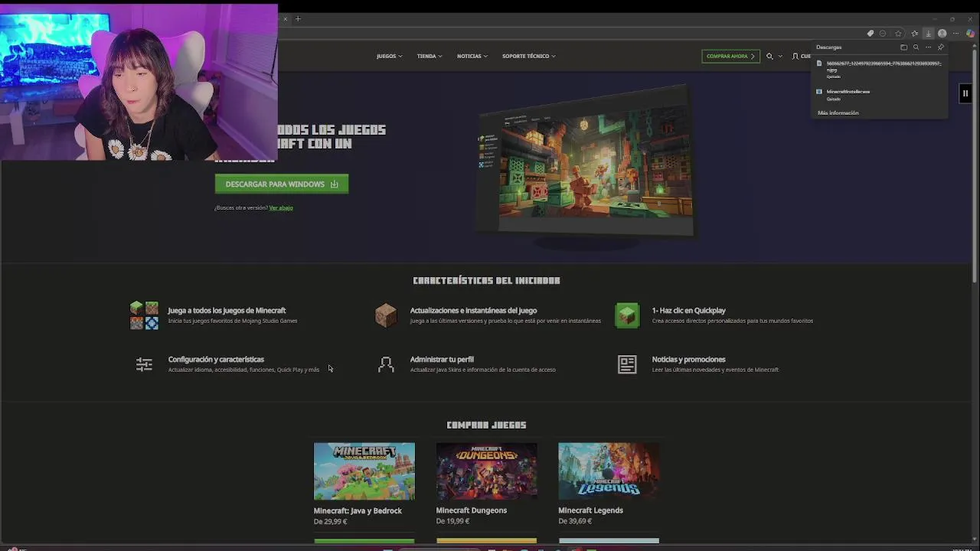Click 'Juega a todos los juegos de Minecraft'

227,311
